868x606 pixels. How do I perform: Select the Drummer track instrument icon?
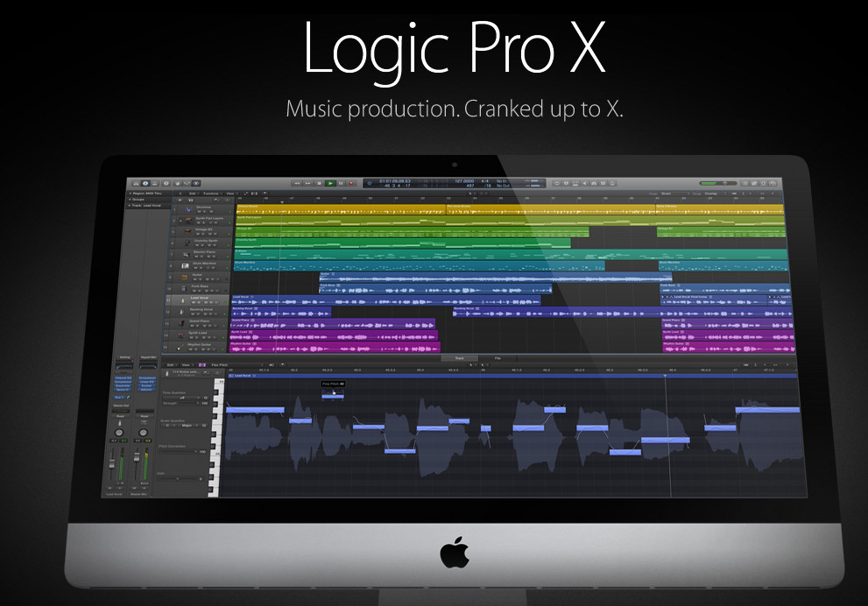[189, 209]
